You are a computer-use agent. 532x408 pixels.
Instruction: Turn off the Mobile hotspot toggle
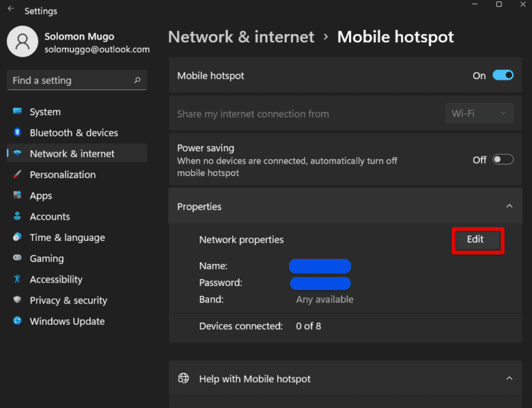pos(502,76)
